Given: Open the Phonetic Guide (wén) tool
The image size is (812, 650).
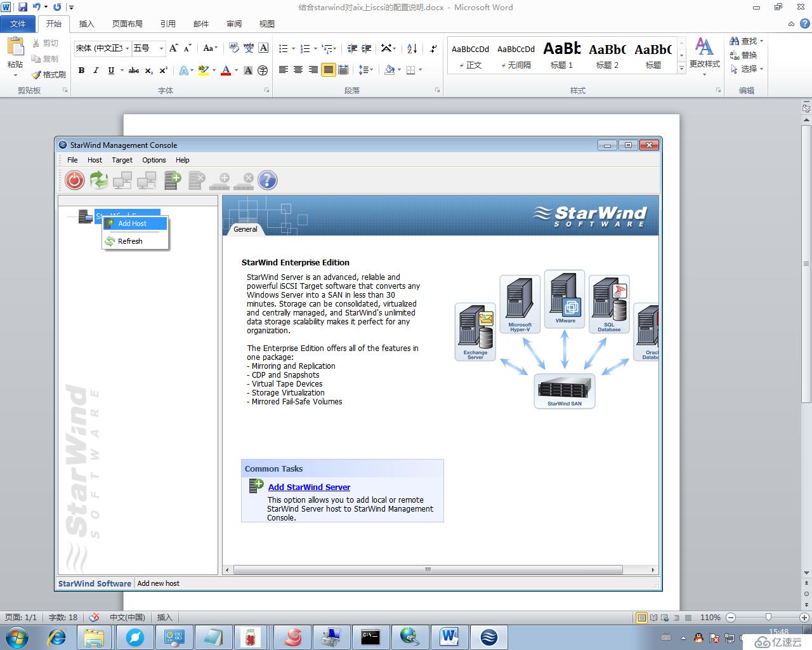Looking at the screenshot, I should click(249, 48).
